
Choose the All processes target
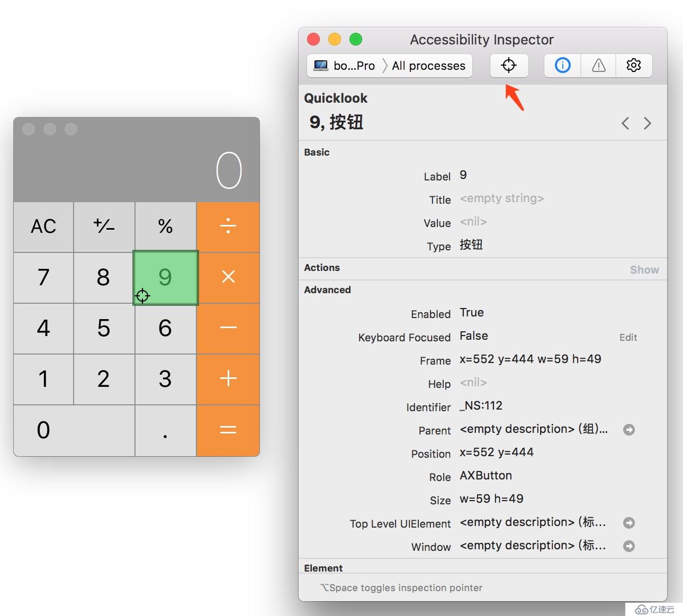(x=428, y=66)
